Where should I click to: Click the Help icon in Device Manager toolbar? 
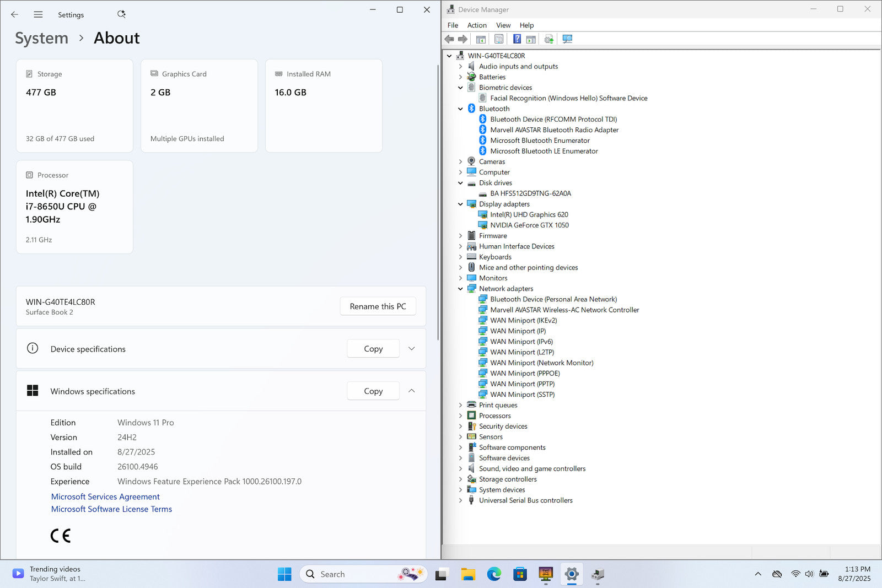tap(517, 39)
